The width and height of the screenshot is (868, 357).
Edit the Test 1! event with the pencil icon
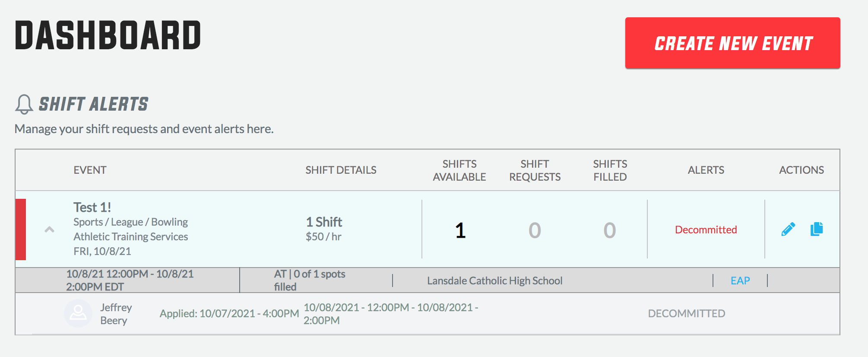(x=788, y=229)
